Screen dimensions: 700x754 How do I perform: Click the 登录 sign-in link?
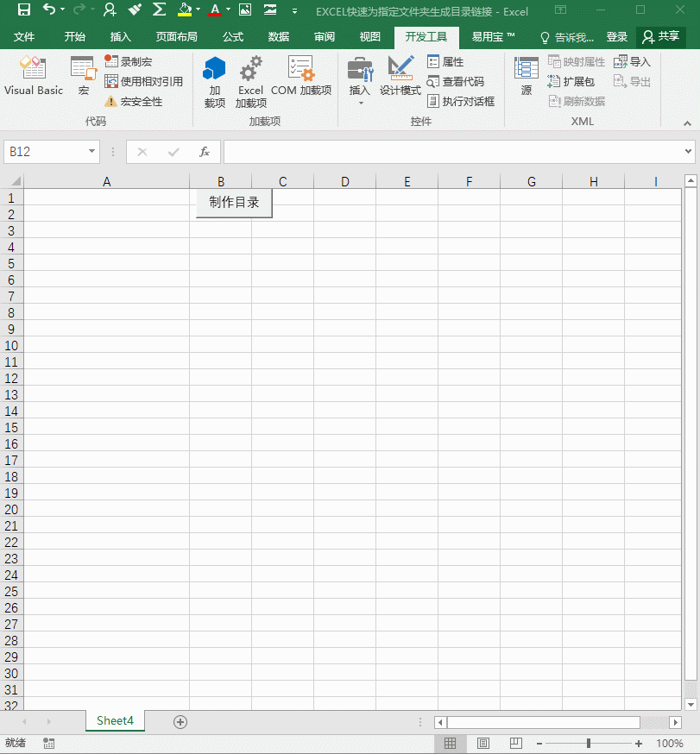click(616, 37)
